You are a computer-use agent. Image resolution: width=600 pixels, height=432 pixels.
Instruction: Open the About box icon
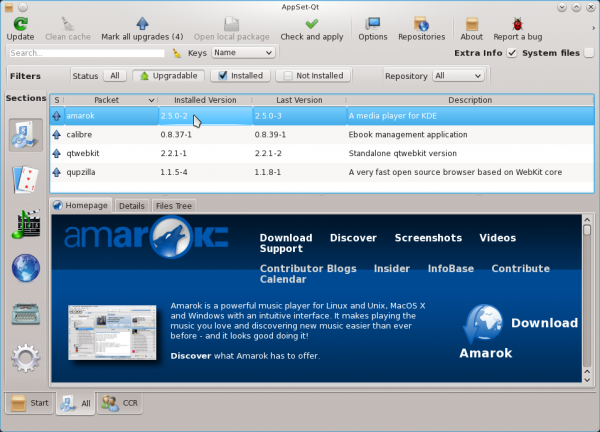pyautogui.click(x=471, y=24)
